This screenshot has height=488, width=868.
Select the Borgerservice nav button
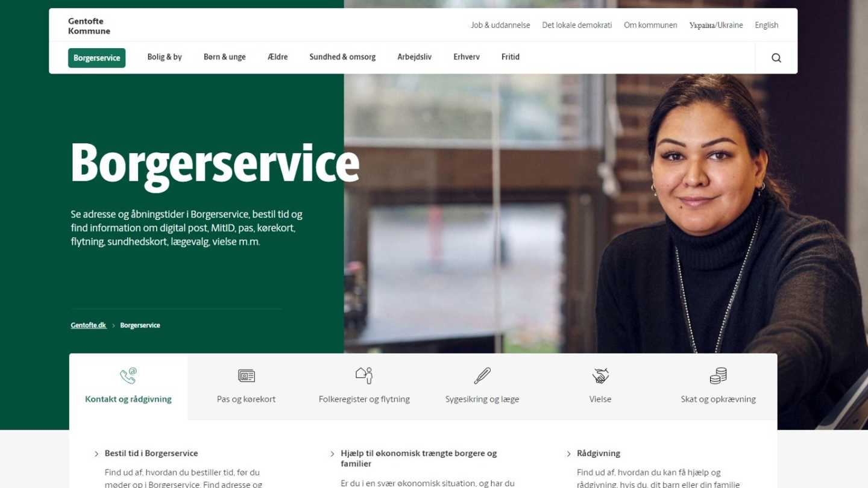(96, 58)
